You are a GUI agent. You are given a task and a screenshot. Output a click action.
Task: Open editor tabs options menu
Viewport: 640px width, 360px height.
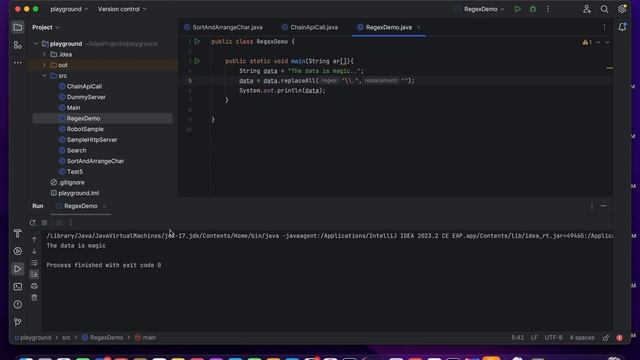[604, 27]
